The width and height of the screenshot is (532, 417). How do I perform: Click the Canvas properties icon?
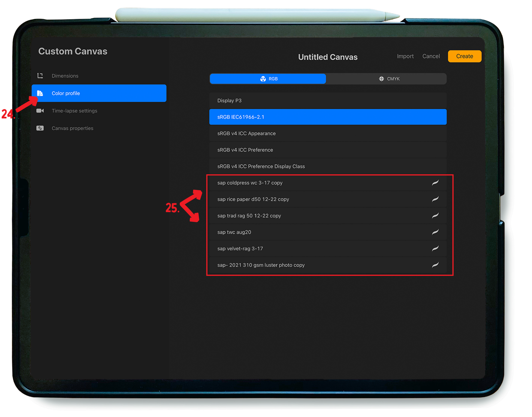40,128
